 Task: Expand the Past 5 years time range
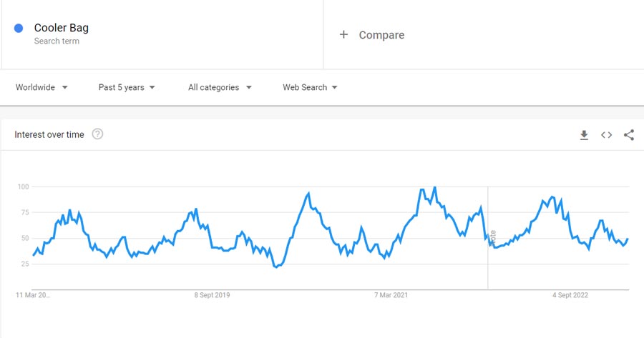tap(127, 87)
